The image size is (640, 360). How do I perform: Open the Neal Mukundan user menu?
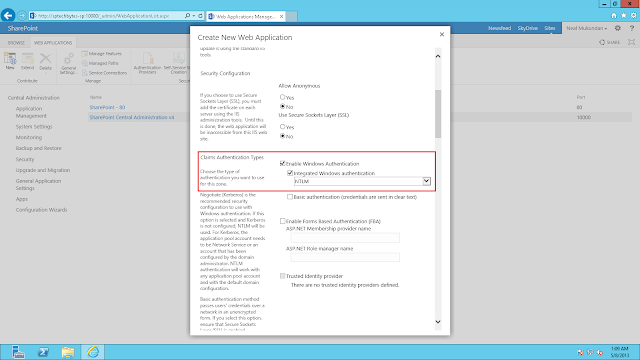tap(587, 28)
